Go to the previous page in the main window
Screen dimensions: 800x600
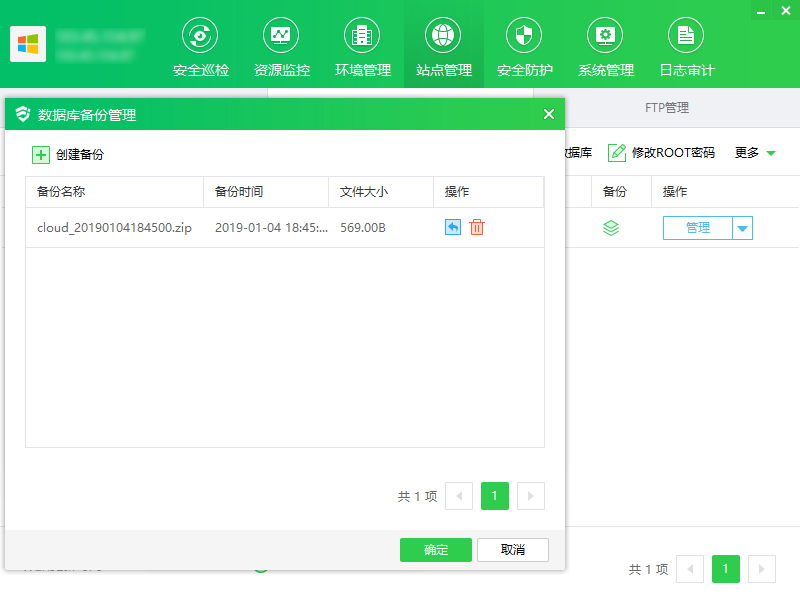pyautogui.click(x=690, y=568)
